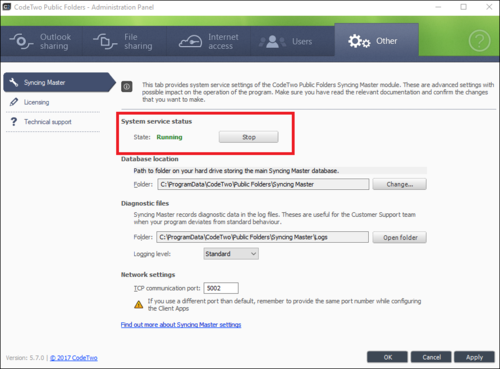Open the Internet access tab
This screenshot has height=369, width=500.
(x=209, y=41)
